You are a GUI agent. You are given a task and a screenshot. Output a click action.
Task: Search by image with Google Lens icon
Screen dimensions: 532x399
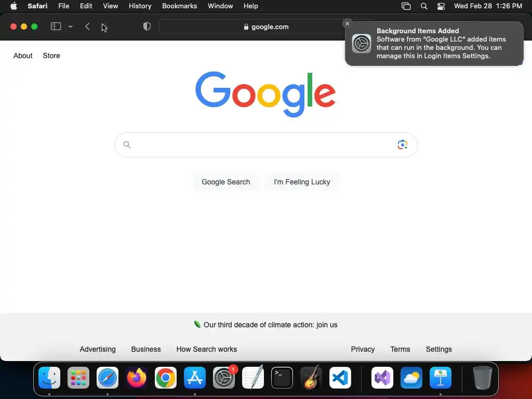click(403, 145)
